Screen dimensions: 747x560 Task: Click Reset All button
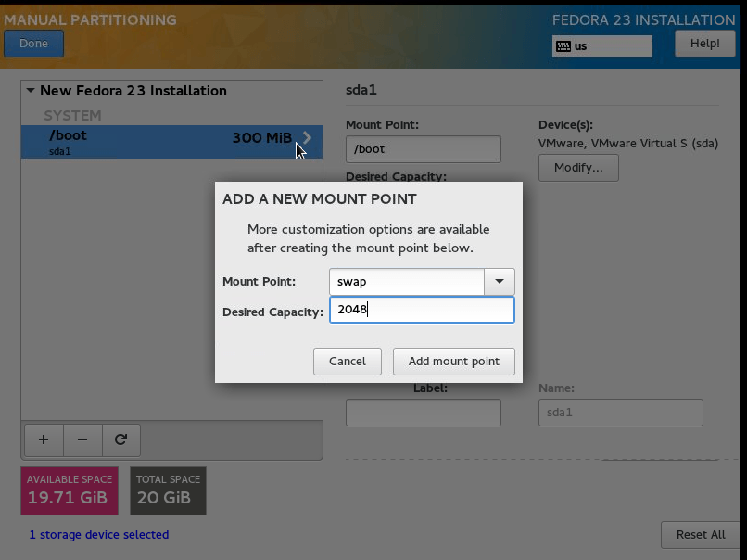[701, 535]
